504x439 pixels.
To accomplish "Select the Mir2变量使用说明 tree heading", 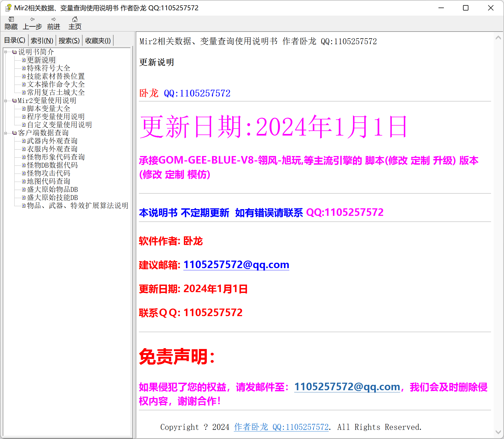I will [47, 101].
